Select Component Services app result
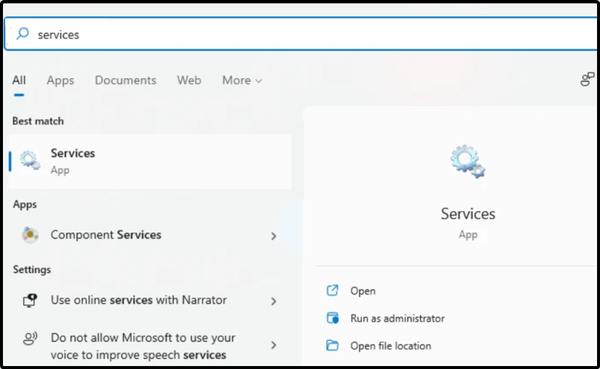 click(x=150, y=235)
